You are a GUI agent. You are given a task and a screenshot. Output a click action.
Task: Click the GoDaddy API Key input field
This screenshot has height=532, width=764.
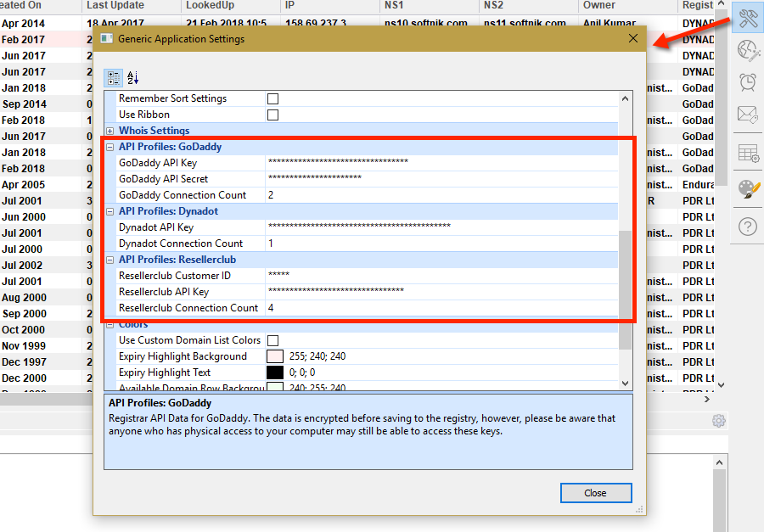point(382,162)
